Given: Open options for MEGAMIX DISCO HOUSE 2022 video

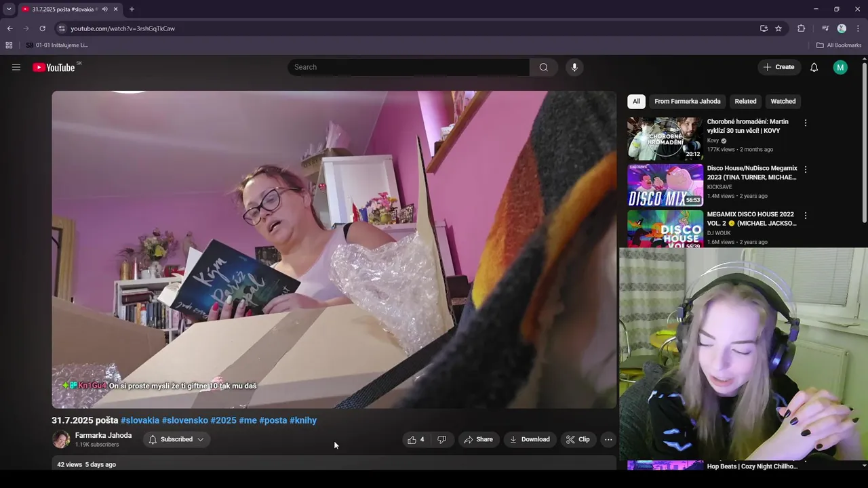Looking at the screenshot, I should coord(806,216).
